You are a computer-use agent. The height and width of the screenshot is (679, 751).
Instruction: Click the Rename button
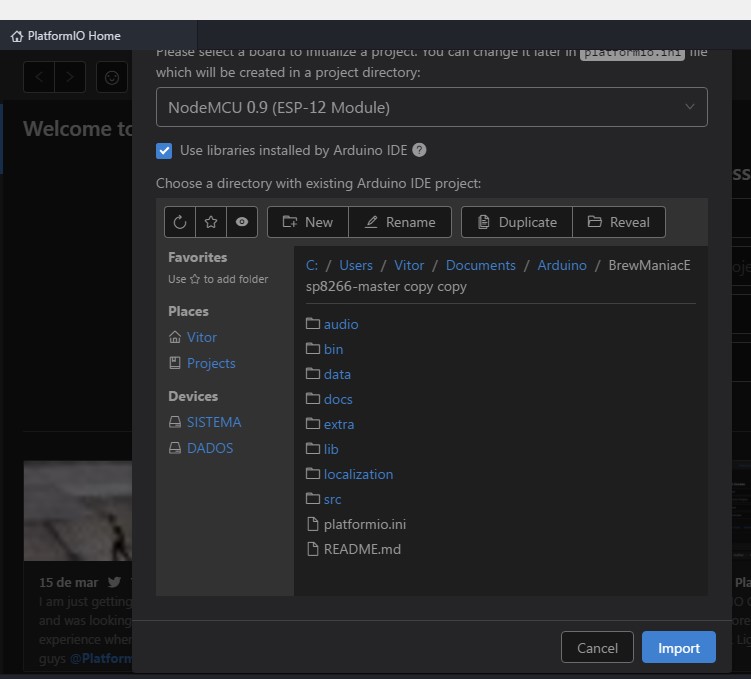tap(400, 222)
